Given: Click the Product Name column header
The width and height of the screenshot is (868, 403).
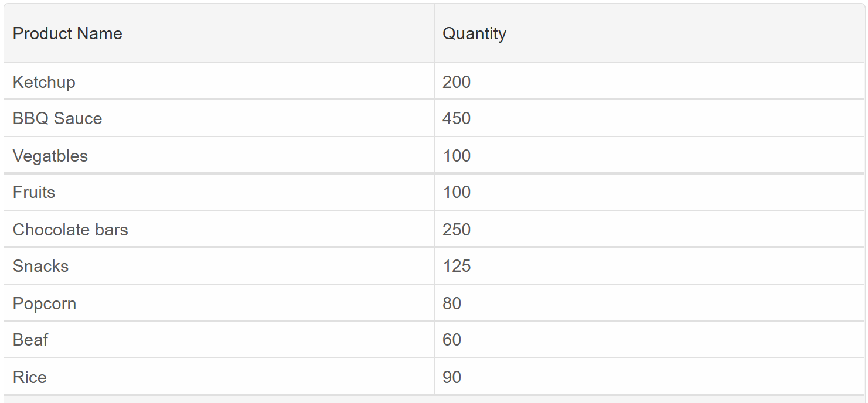Looking at the screenshot, I should coord(219,33).
